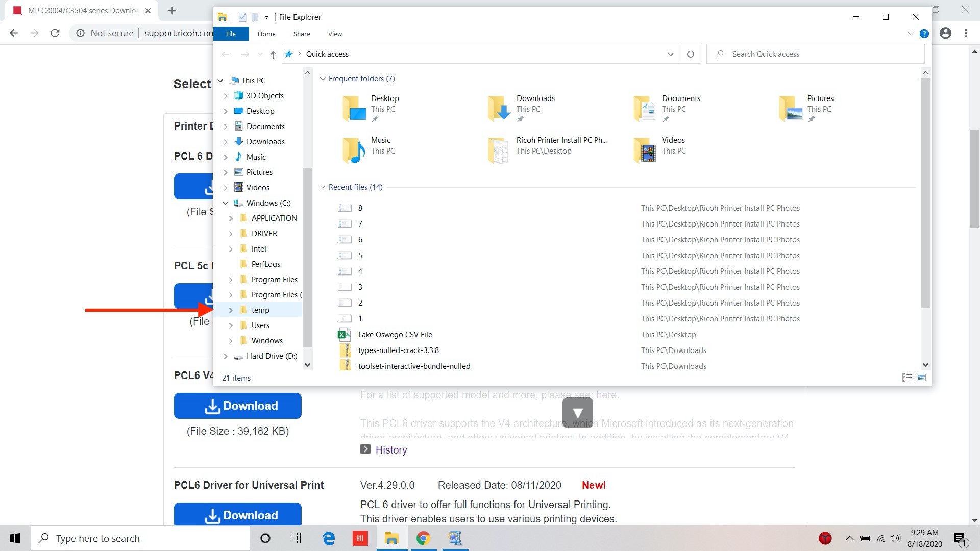Screen dimensions: 980x551
Task: Open Task View on taskbar
Action: pos(296,538)
